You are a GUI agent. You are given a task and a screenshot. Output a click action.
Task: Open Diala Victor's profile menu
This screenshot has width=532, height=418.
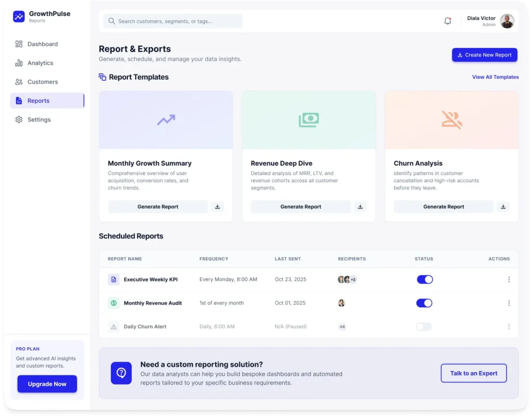coord(493,21)
